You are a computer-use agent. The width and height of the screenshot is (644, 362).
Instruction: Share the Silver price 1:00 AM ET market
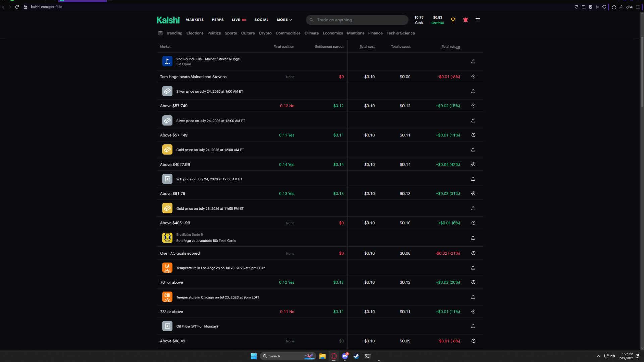tap(473, 91)
